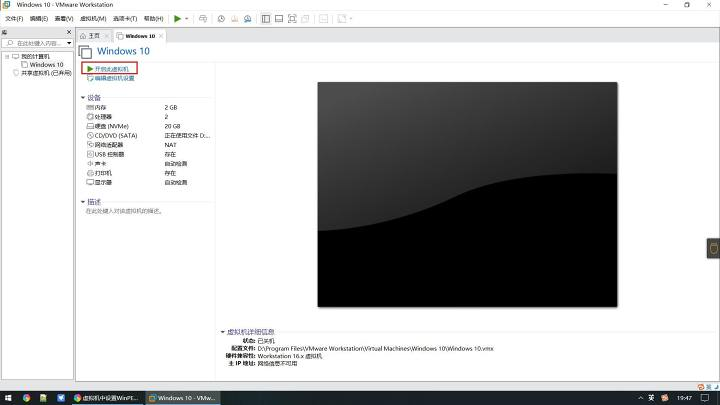
Task: Collapse the 设备 devices section
Action: 83,98
